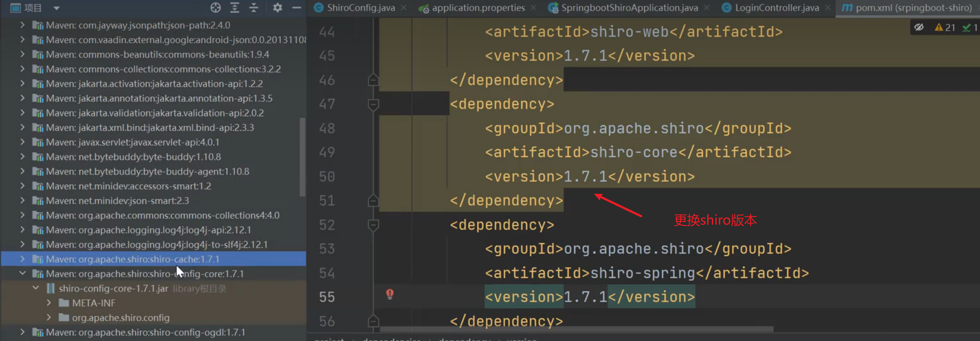Toggle the reader mode eye icon in editor
980x341 pixels.
tap(919, 28)
